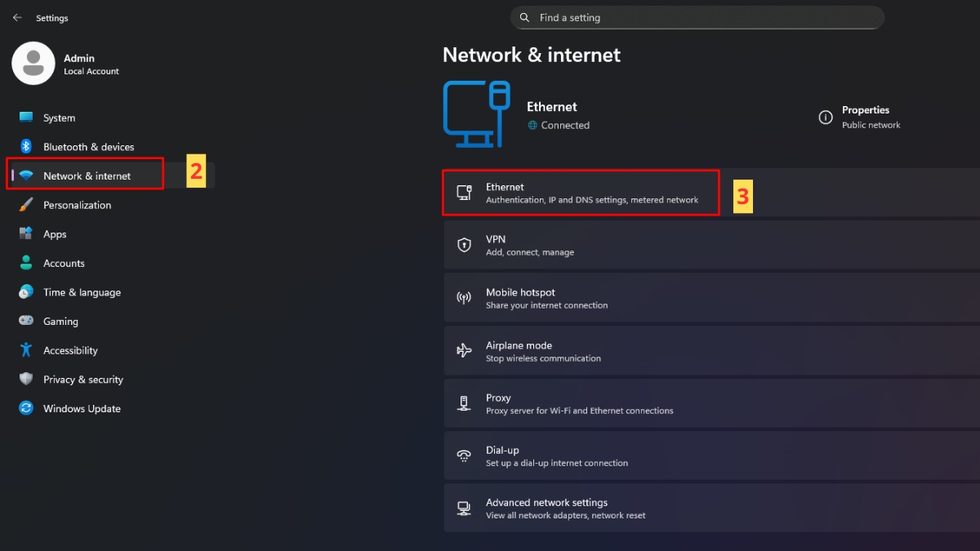This screenshot has width=980, height=551.
Task: Open the Ethernet settings entry
Action: (580, 193)
